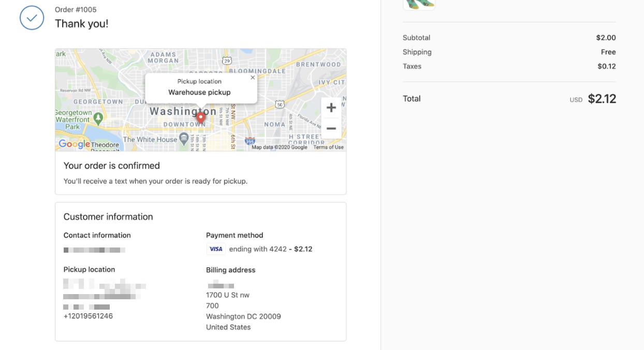Click the 1700 U St nw billing line
This screenshot has height=350, width=644.
[228, 295]
